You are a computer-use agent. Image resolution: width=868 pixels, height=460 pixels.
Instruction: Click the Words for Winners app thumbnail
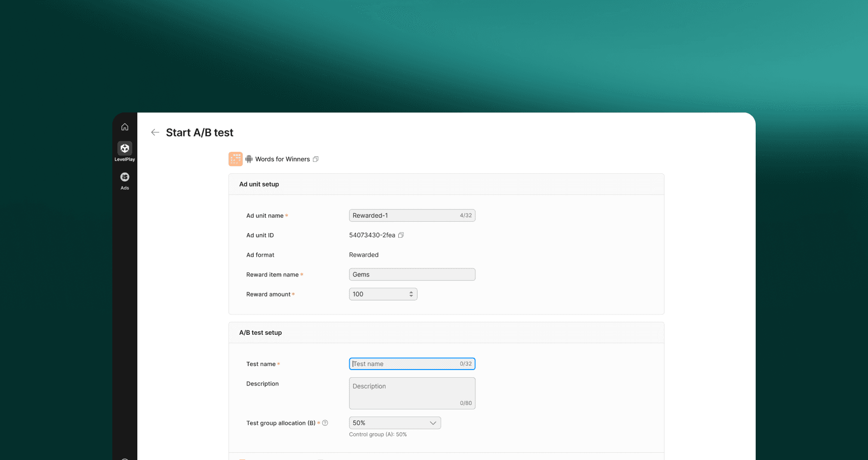pyautogui.click(x=235, y=159)
